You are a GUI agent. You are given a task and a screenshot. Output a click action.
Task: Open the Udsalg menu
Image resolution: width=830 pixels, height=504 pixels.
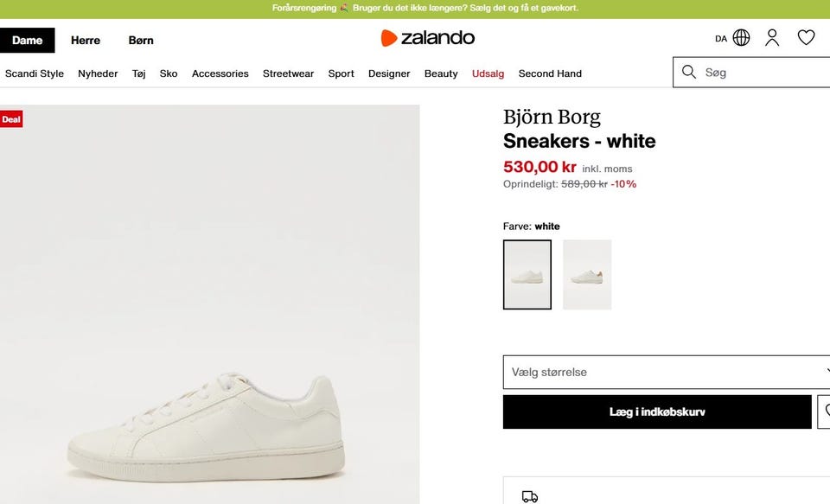tap(488, 73)
